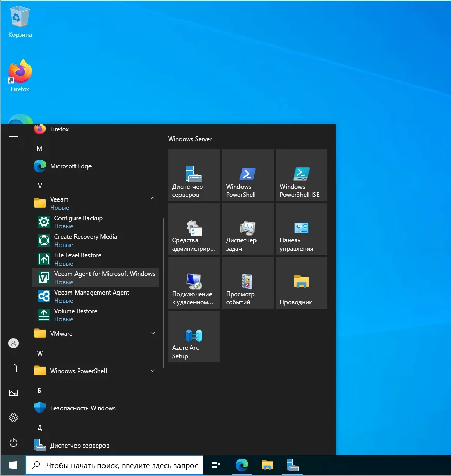The image size is (451, 476).
Task: Focus the taskbar search box
Action: pos(115,465)
